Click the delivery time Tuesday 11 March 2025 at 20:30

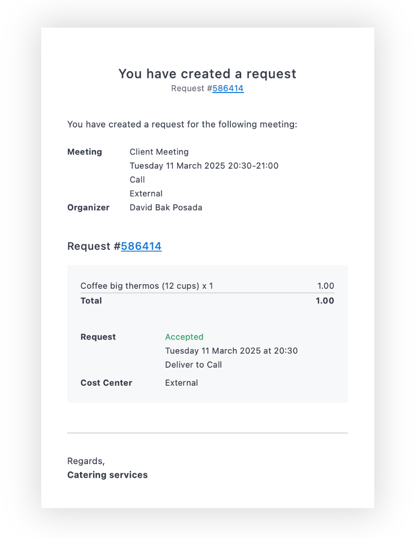tap(231, 351)
